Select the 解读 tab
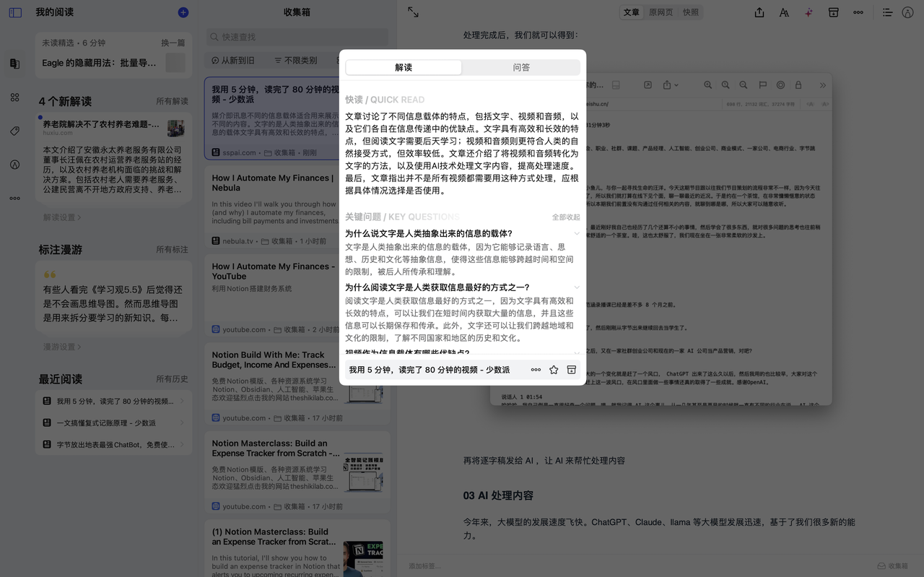Viewport: 924px width, 577px height. pos(404,67)
